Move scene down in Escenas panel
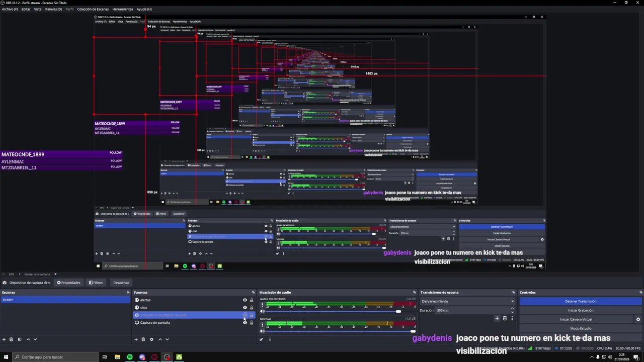This screenshot has width=644, height=362. [x=35, y=339]
